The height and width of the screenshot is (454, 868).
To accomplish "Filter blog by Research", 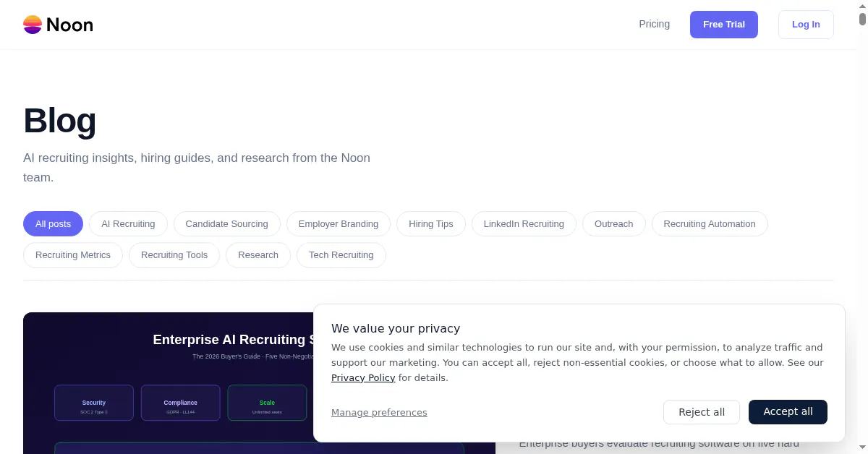I will coord(258,255).
